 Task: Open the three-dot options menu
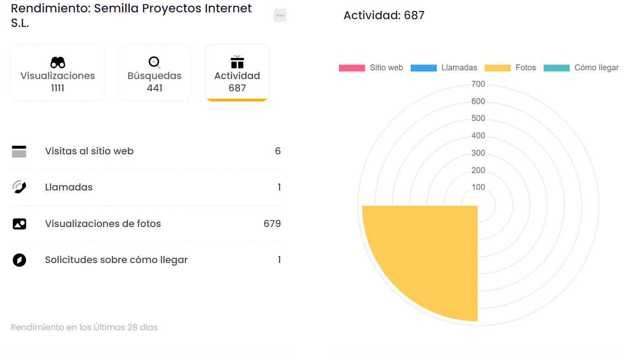click(280, 16)
